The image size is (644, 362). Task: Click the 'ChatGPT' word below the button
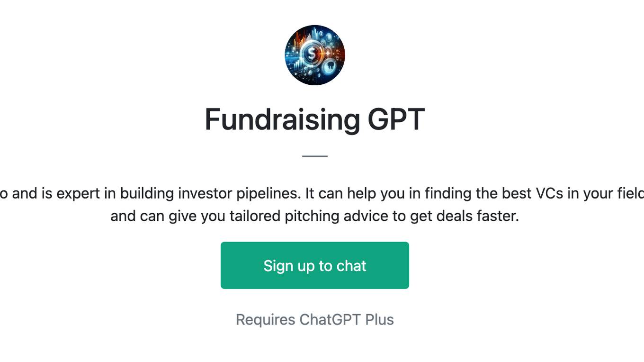pos(331,319)
